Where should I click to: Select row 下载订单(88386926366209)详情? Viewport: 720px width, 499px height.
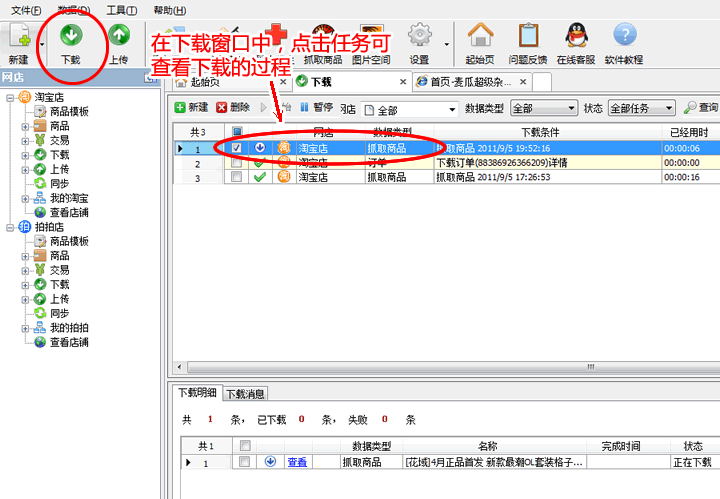(x=446, y=163)
